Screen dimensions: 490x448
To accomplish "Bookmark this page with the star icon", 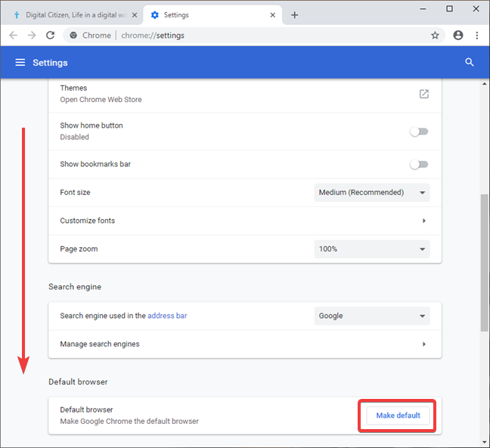I will click(435, 36).
